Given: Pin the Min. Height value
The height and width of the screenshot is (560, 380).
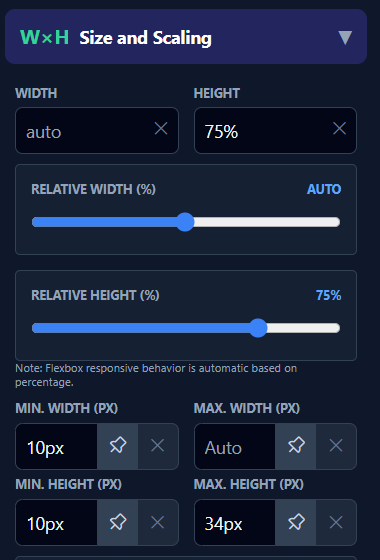Looking at the screenshot, I should pyautogui.click(x=118, y=522).
